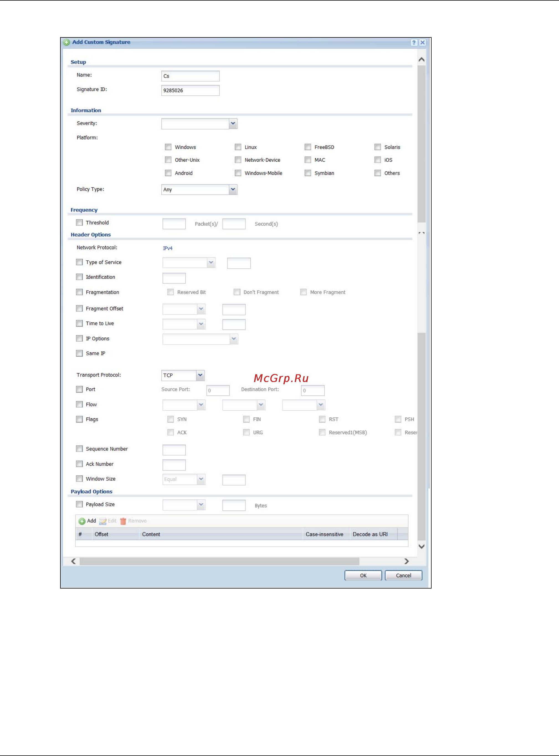Open the Transport Protocol TCP dropdown
The height and width of the screenshot is (756, 559).
click(x=200, y=375)
